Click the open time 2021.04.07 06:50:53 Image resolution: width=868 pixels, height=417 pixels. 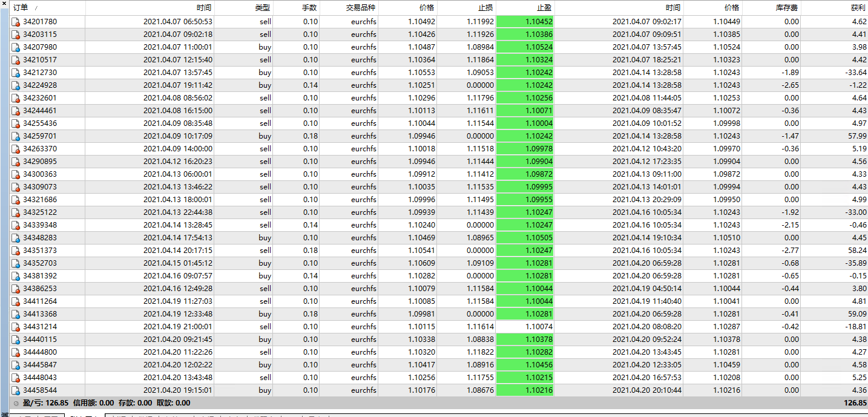[178, 22]
